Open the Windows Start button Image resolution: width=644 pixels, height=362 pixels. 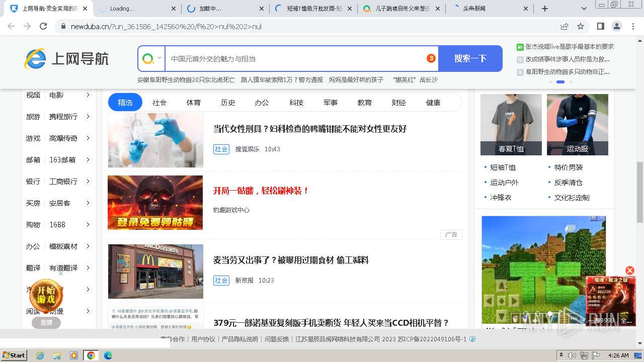[14, 355]
